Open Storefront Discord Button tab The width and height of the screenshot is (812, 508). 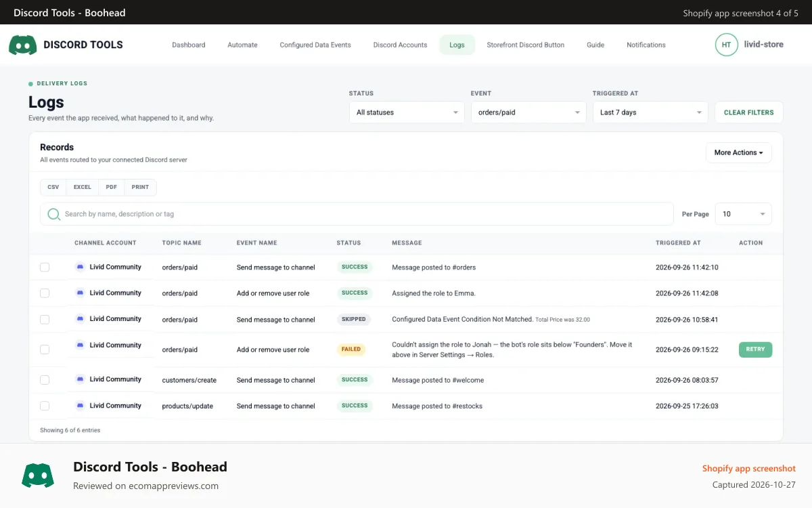tap(526, 45)
